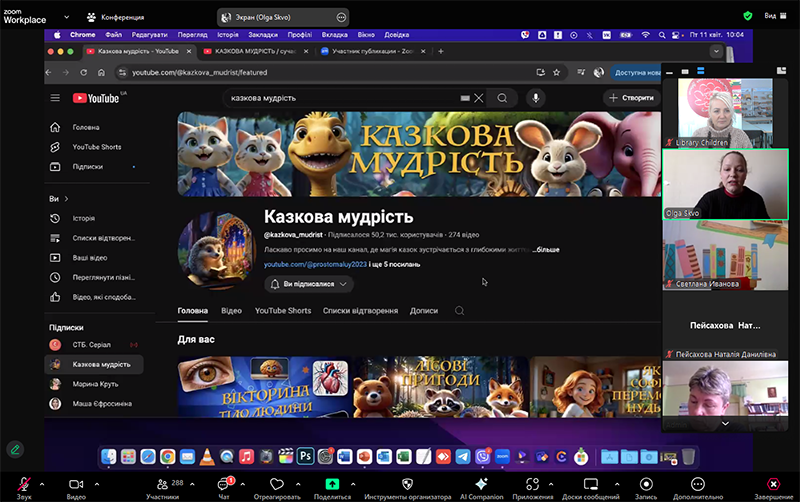Open Марина Круть subscription channel

(x=94, y=384)
